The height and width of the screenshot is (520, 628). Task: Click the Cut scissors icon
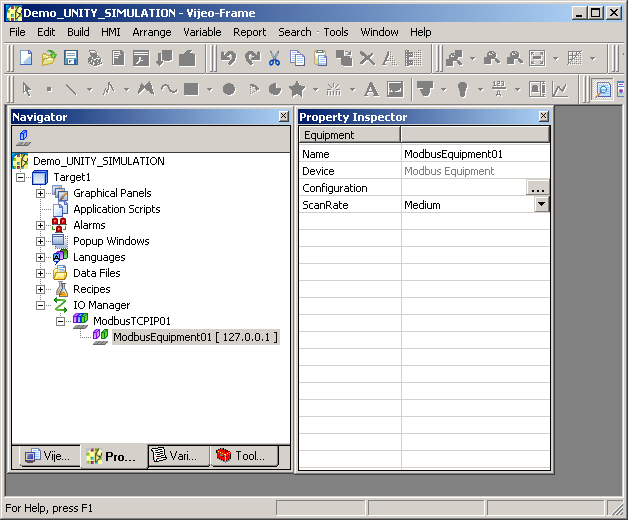coord(274,58)
